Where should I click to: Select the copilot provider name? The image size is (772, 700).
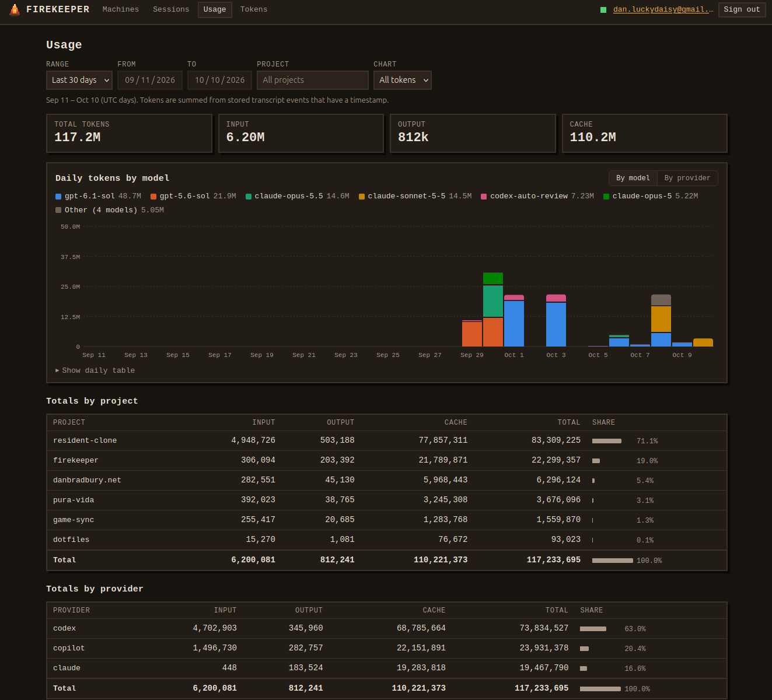tap(69, 648)
